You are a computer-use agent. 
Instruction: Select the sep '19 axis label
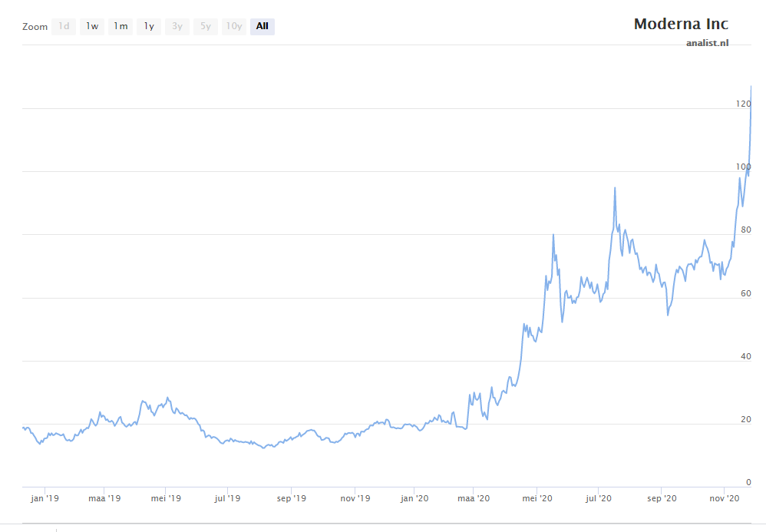(x=291, y=498)
